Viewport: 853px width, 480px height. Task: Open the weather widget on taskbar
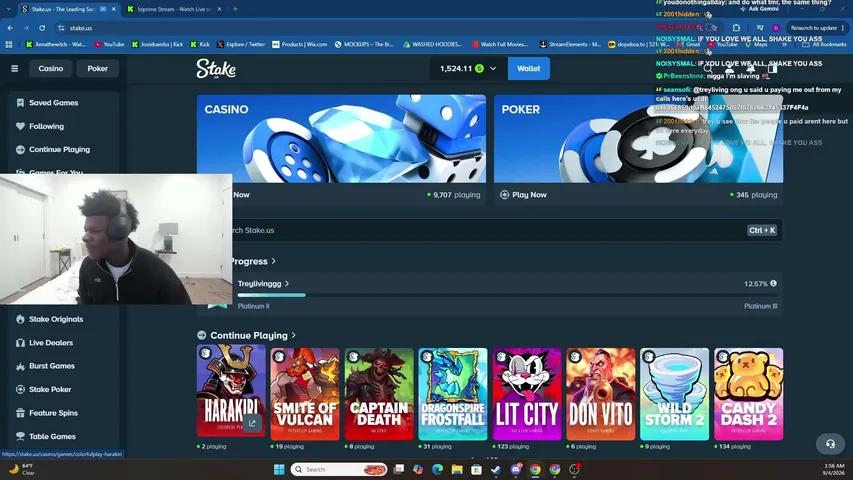click(22, 469)
